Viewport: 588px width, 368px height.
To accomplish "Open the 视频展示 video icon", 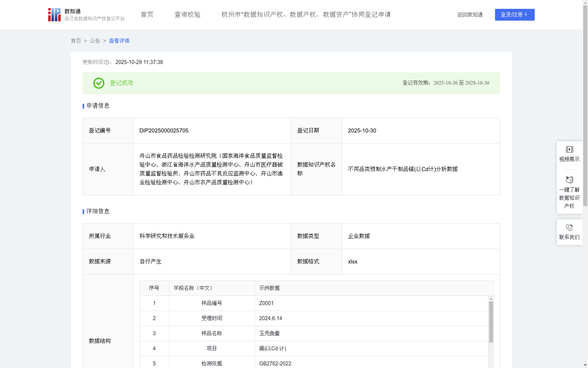I will pos(569,149).
